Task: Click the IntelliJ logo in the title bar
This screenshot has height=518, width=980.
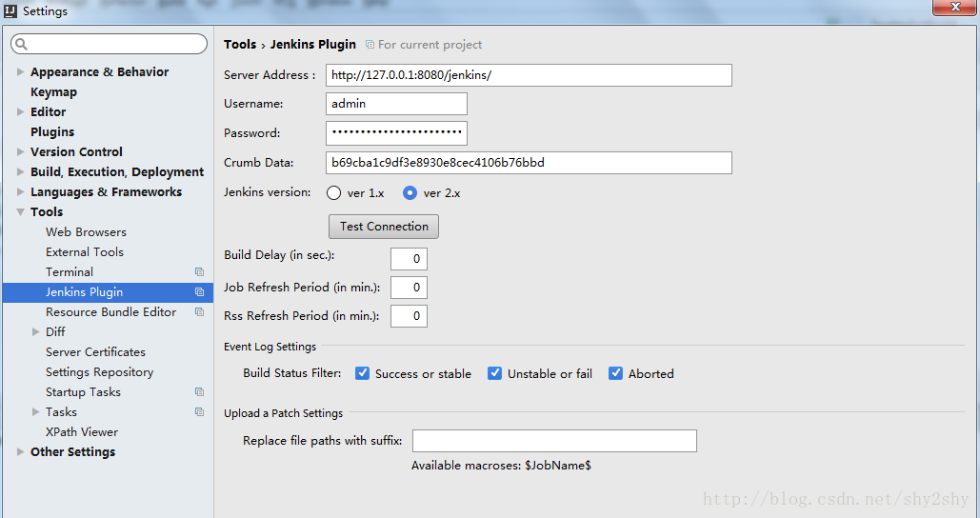Action: pos(10,10)
